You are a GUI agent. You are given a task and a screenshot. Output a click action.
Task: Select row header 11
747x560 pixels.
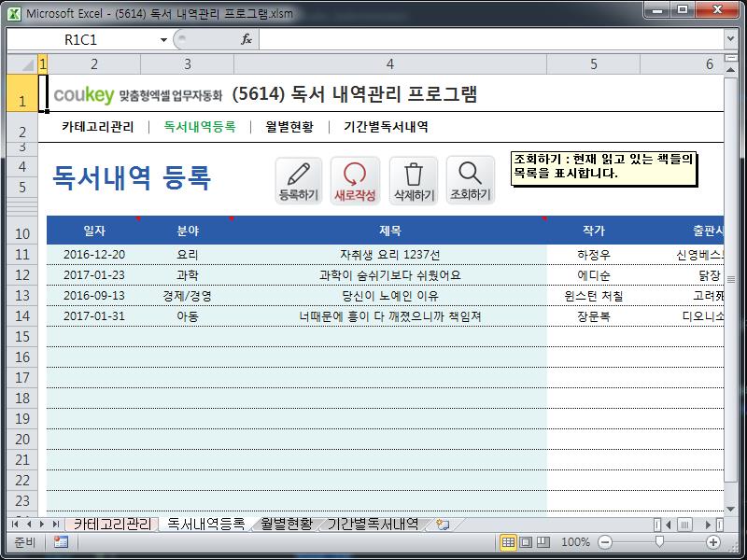pos(22,254)
